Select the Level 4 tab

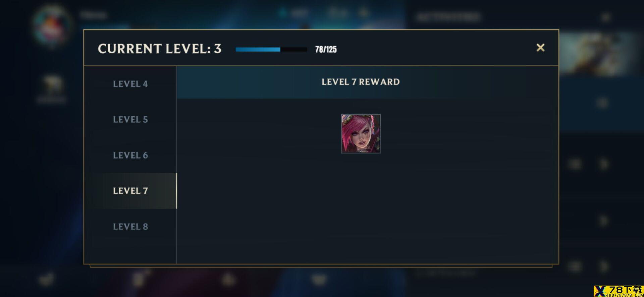tap(130, 84)
